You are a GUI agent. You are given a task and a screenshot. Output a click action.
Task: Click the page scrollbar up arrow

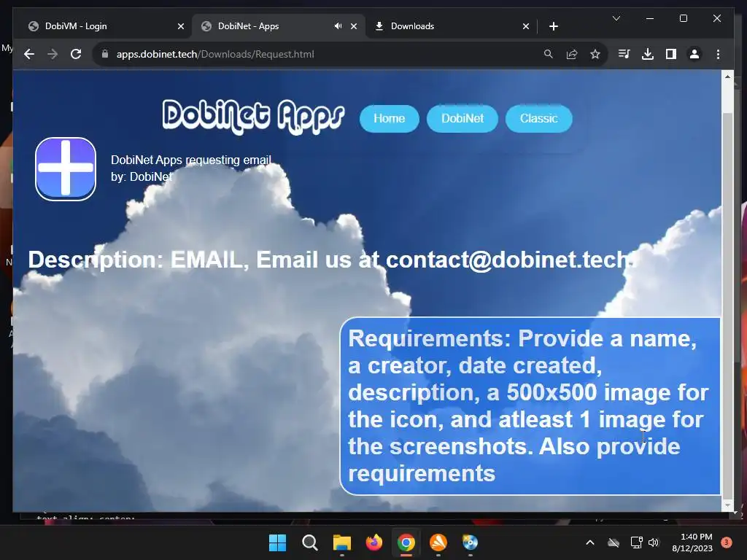pos(727,76)
